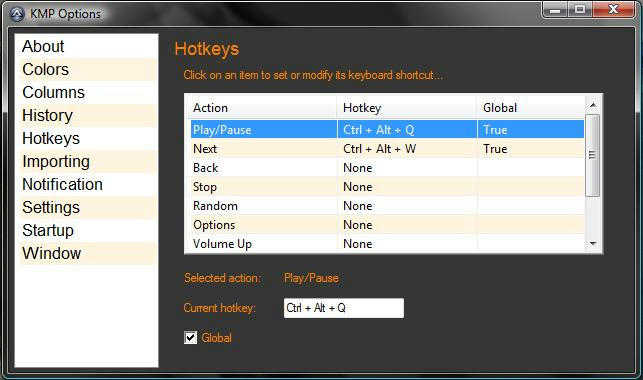This screenshot has width=643, height=380.
Task: Open the Settings options page
Action: 87,207
